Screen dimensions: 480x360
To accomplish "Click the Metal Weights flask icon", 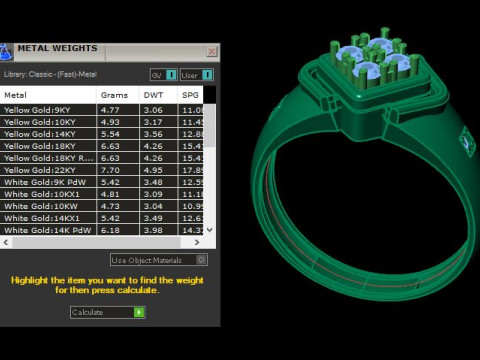I will click(6, 53).
